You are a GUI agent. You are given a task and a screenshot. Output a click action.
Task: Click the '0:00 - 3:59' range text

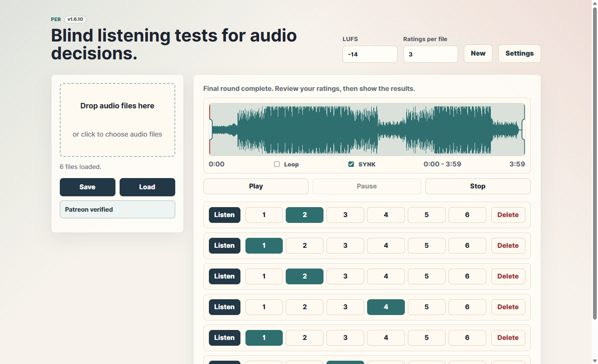tap(442, 164)
